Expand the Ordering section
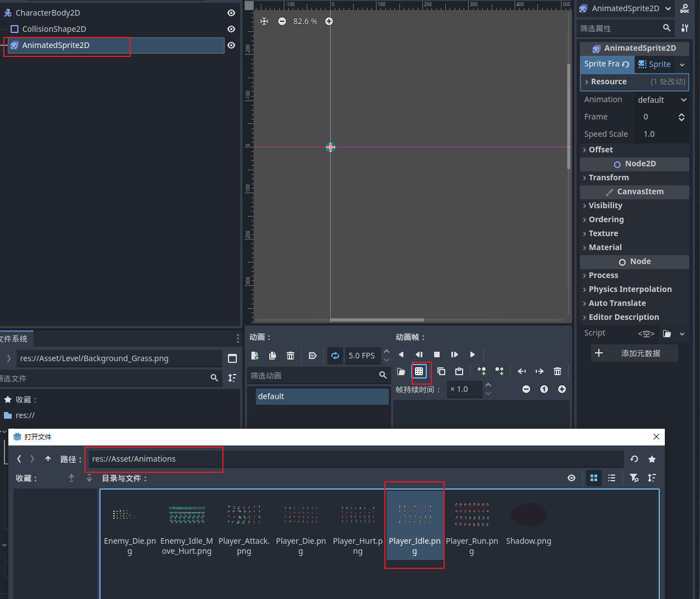700x599 pixels. (x=635, y=219)
